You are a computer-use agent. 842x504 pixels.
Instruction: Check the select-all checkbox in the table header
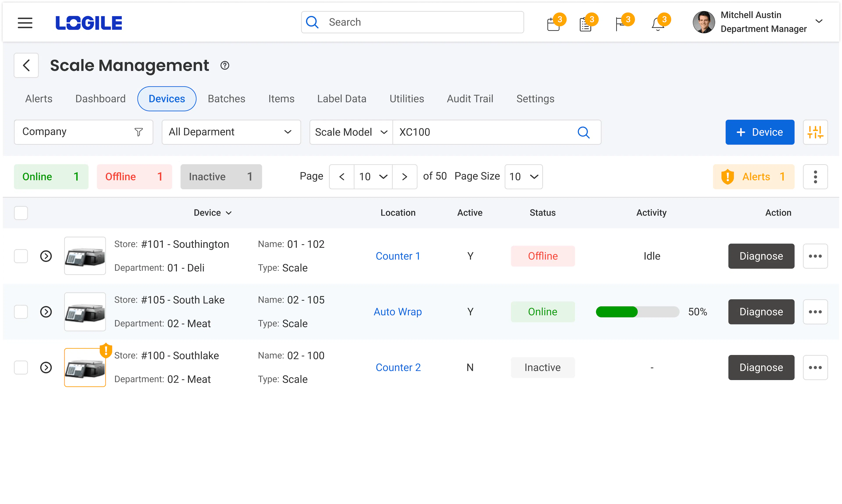coord(21,213)
